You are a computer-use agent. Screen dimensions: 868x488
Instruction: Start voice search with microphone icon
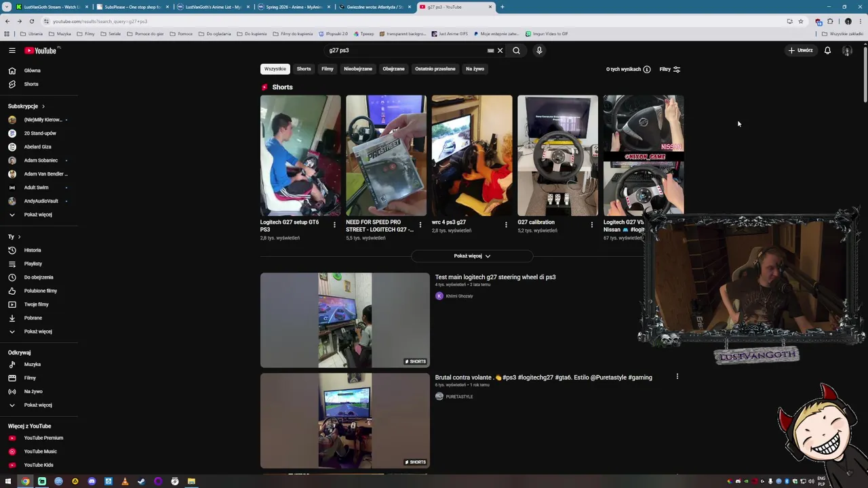tap(539, 50)
